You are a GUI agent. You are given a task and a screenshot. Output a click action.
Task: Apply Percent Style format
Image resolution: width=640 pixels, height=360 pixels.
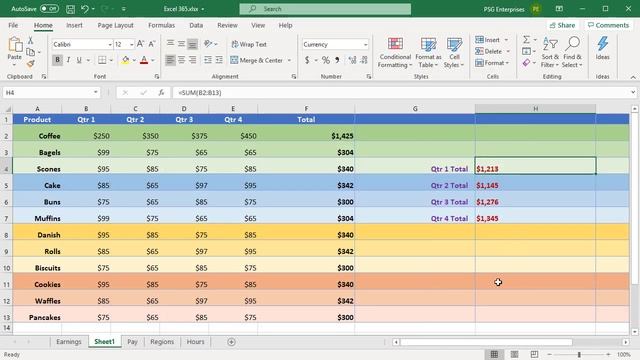point(326,60)
